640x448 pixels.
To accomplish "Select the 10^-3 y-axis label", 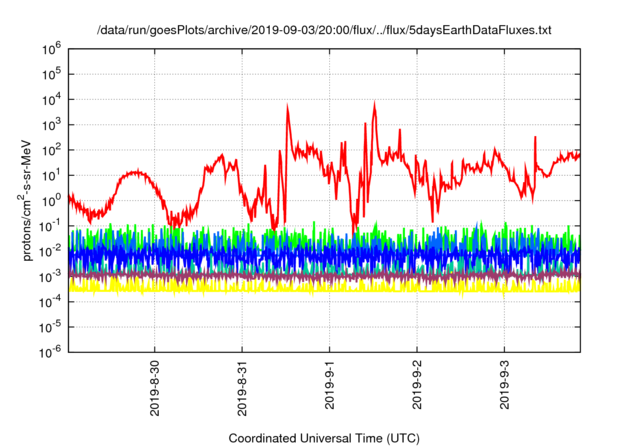I will point(51,277).
